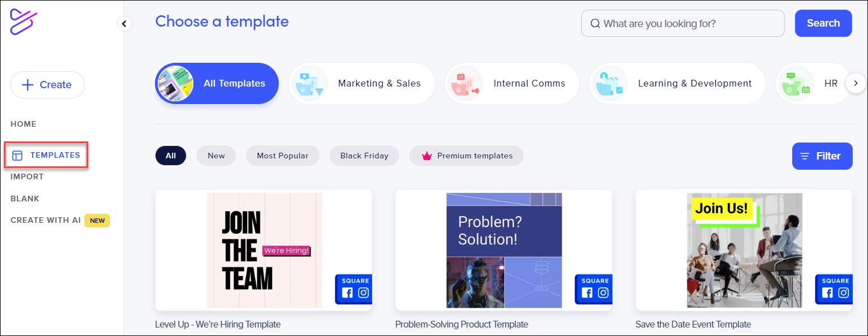Select the All Templates category

click(x=217, y=83)
